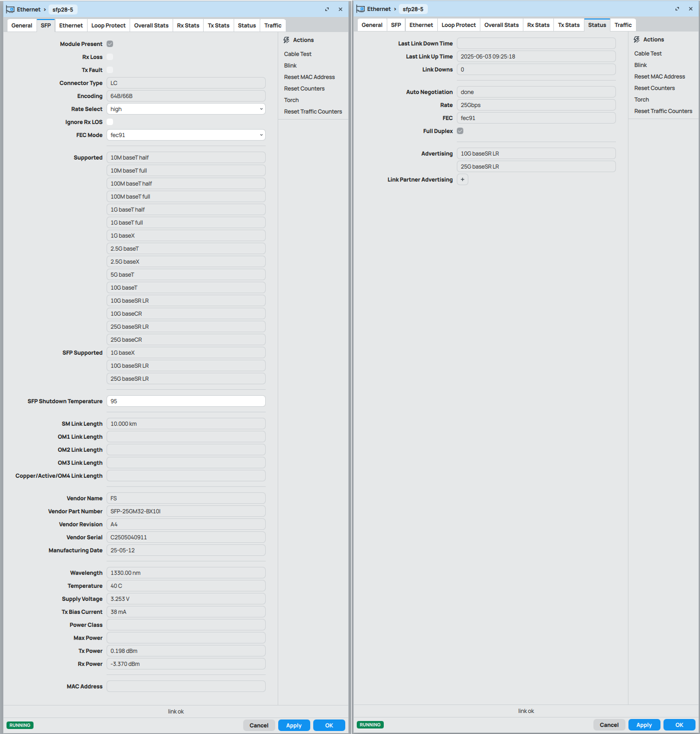
Task: Click the Ethernet icon in the title bar
Action: point(10,9)
